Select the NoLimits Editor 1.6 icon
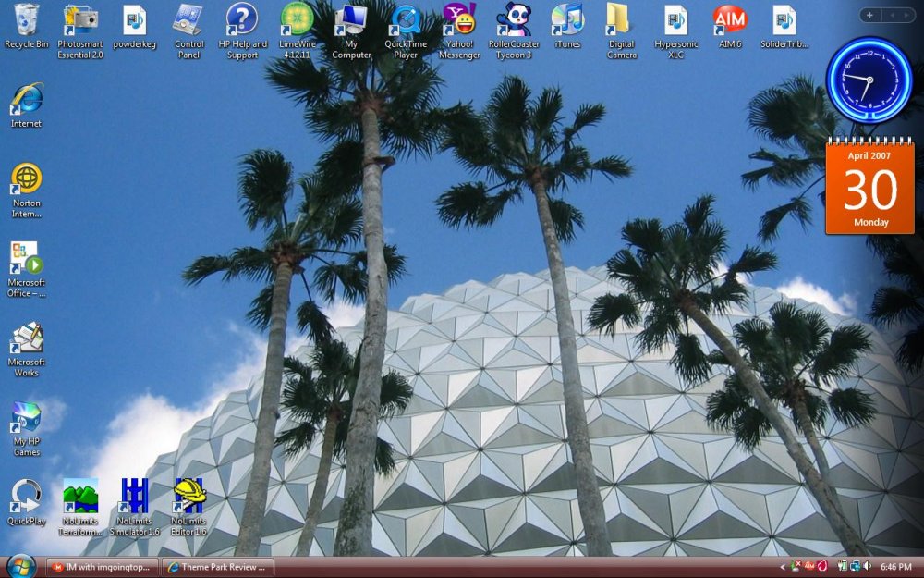 (x=188, y=497)
